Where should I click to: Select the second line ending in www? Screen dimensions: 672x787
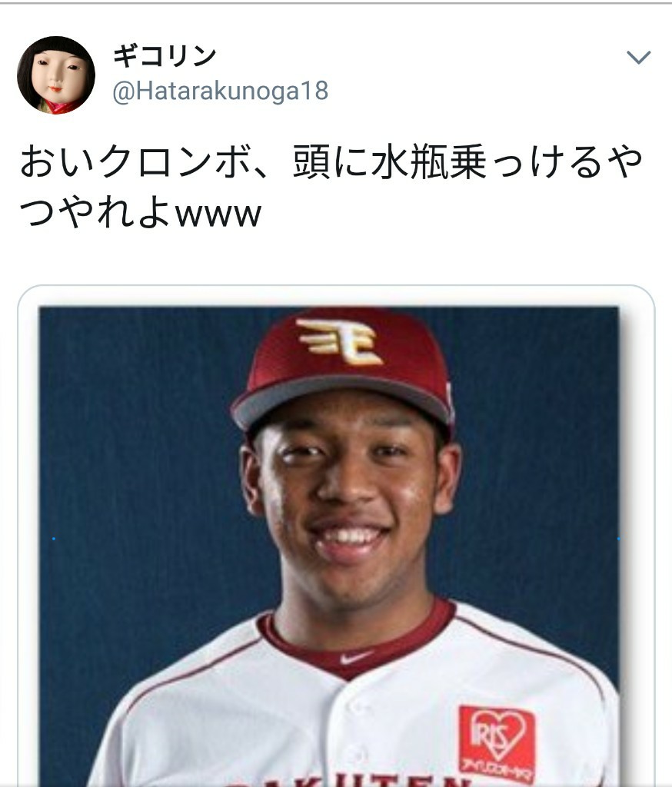[x=141, y=212]
